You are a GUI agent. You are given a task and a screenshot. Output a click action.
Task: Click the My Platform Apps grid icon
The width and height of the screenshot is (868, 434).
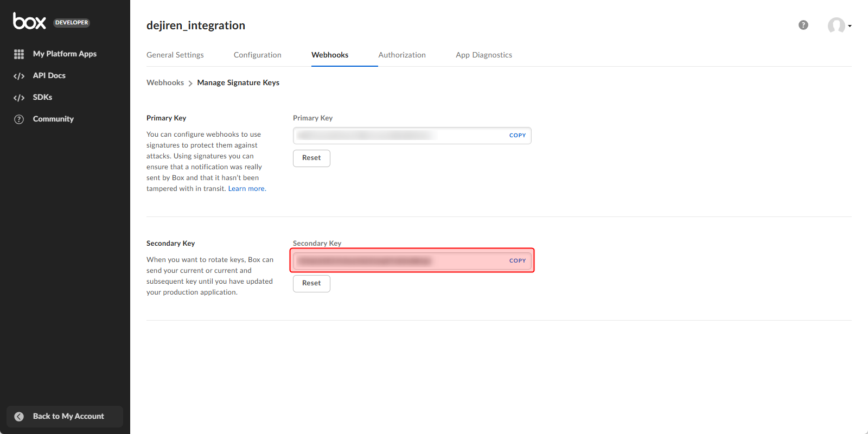[19, 54]
